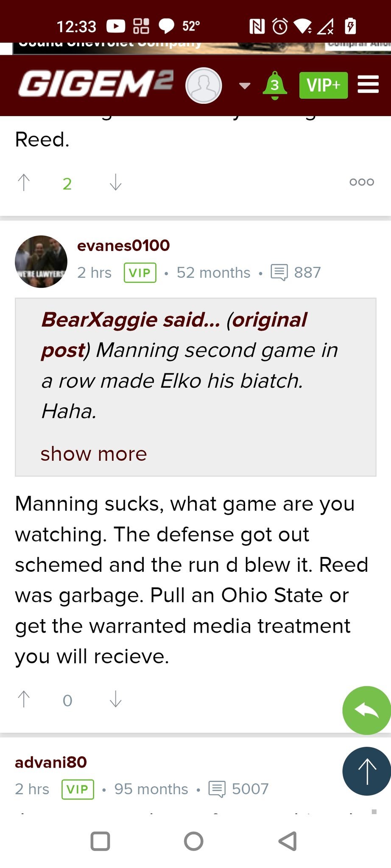
Task: Expand the account dropdown arrow
Action: [245, 86]
